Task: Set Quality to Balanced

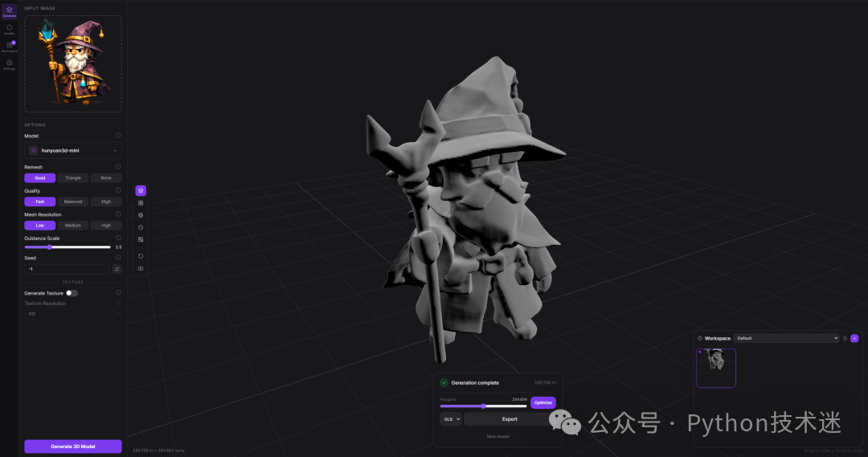Action: [73, 202]
